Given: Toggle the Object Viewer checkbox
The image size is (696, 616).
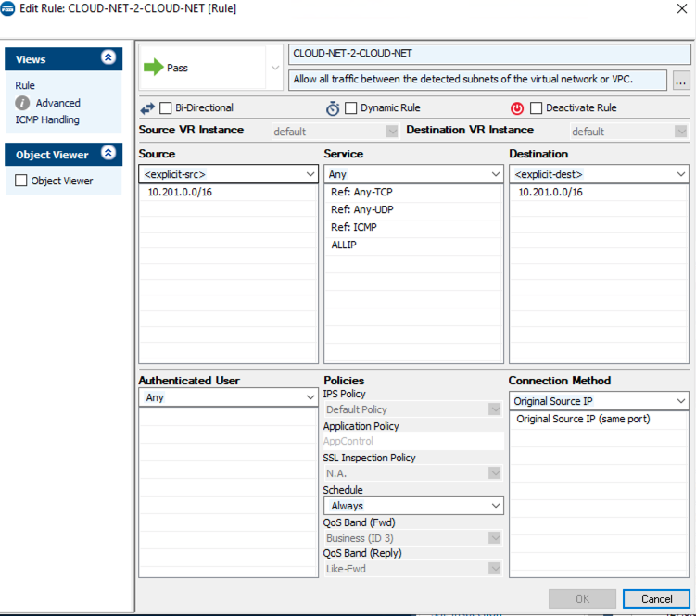Looking at the screenshot, I should click(x=21, y=181).
